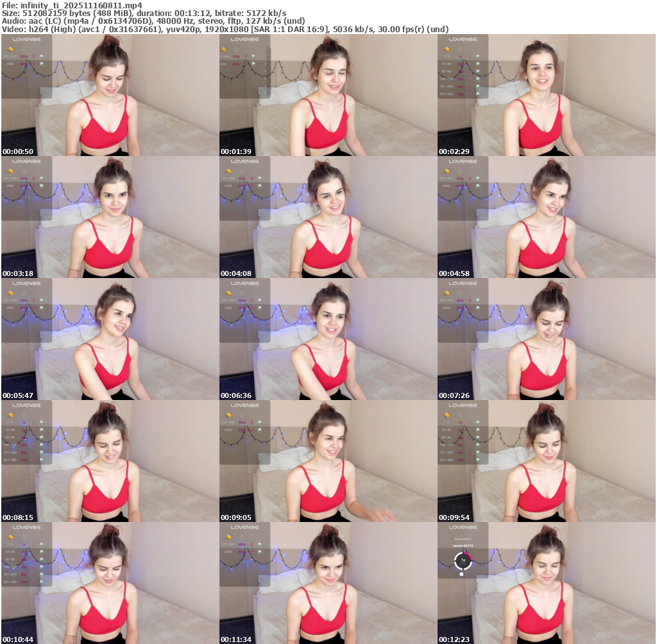The width and height of the screenshot is (657, 644).
Task: Click the circular 1s timer in the last frame
Action: 463,560
